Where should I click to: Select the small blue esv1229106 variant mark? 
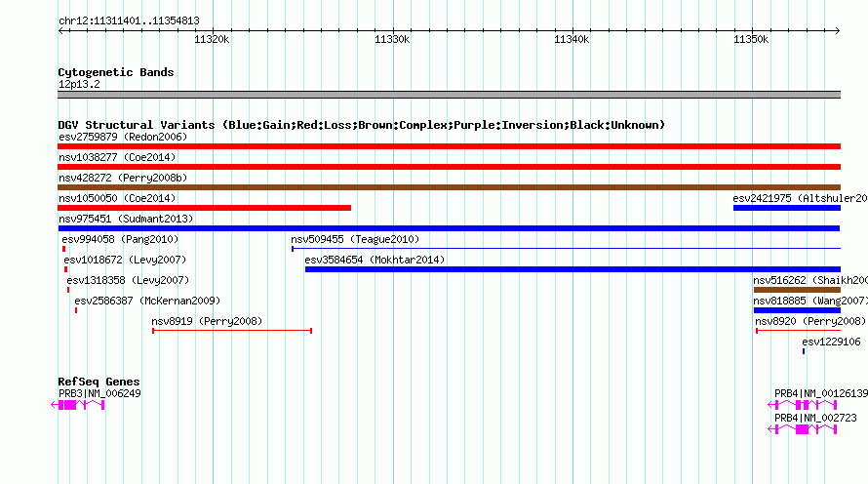click(x=804, y=351)
